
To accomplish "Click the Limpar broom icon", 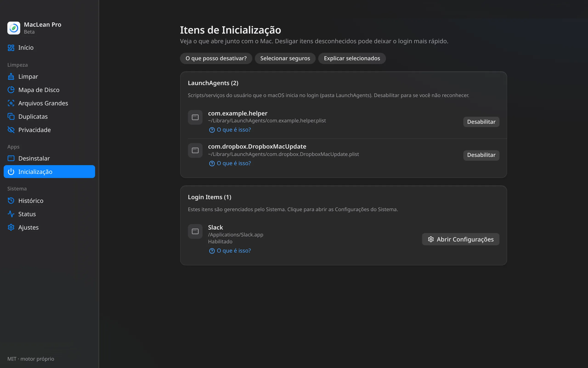I will [x=11, y=77].
